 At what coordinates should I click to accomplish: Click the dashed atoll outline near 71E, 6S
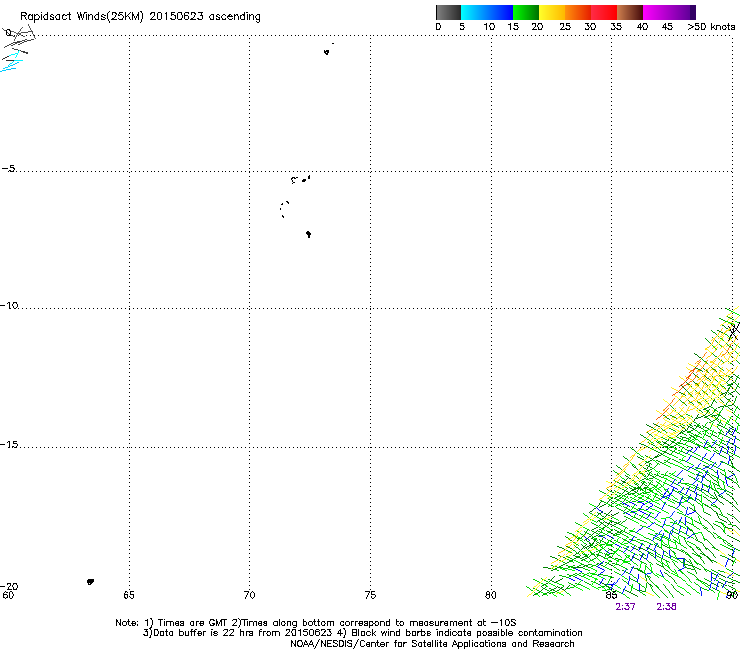(x=284, y=209)
